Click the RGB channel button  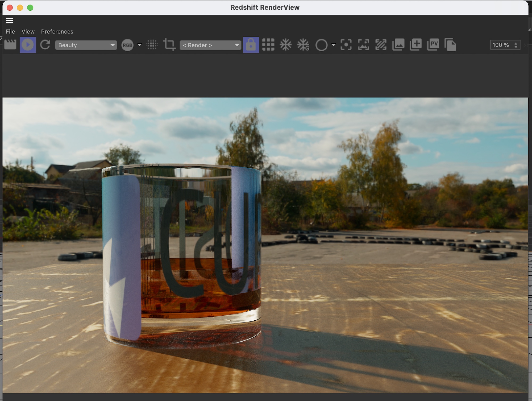[x=127, y=45]
